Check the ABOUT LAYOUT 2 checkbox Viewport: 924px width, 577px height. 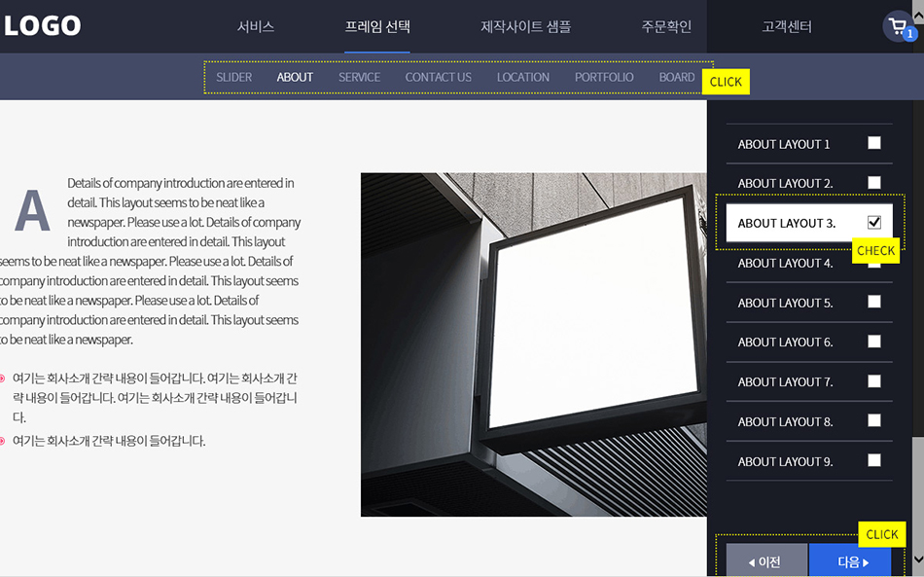[874, 183]
